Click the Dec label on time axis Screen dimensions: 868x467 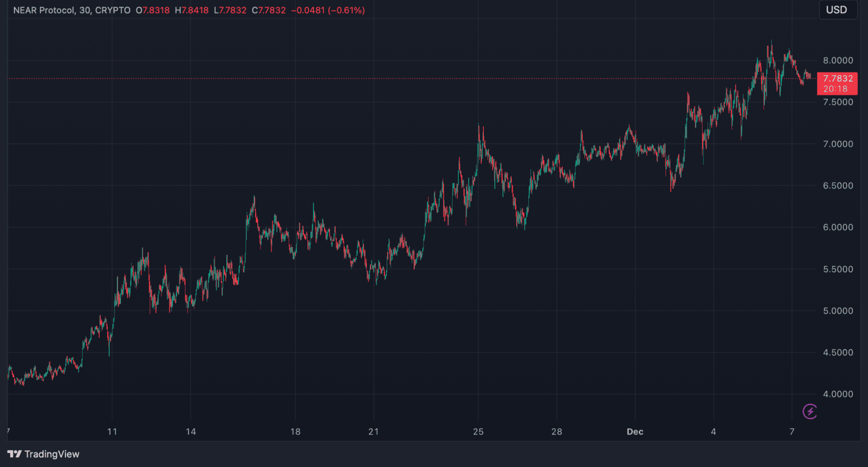[x=635, y=432]
